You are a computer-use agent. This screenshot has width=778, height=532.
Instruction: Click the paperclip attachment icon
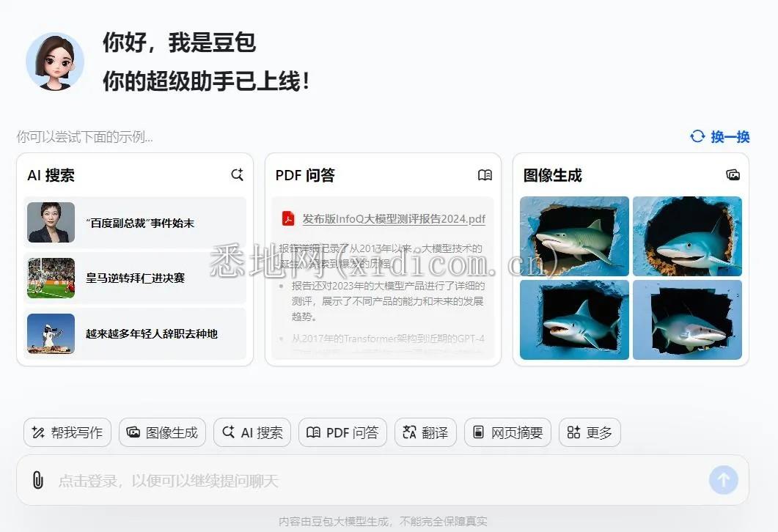tap(37, 479)
